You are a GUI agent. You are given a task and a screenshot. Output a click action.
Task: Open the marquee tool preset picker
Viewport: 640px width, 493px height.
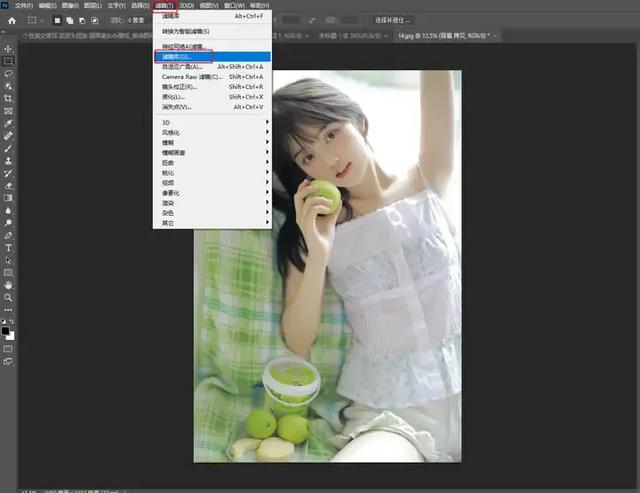pyautogui.click(x=35, y=20)
